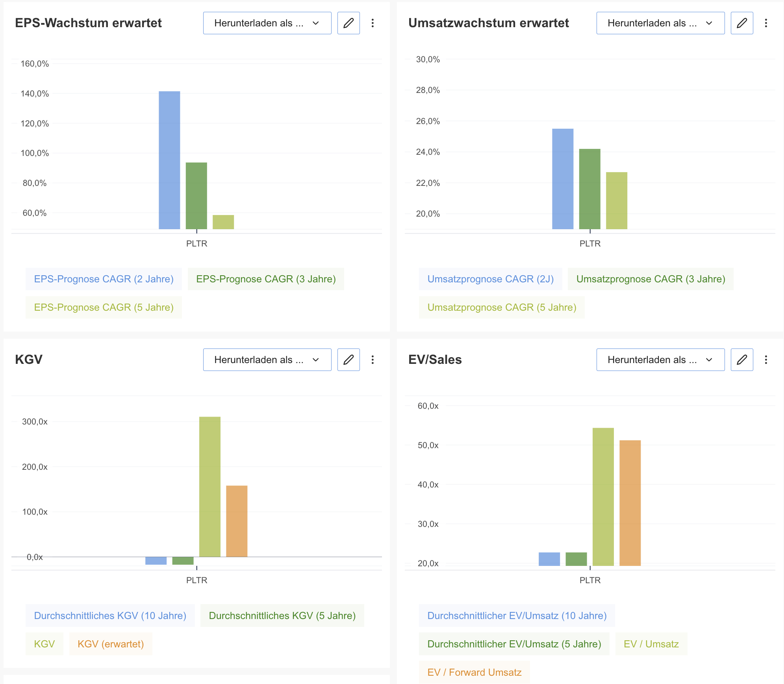The height and width of the screenshot is (684, 784).
Task: Click the blue 2-year EPS bar
Action: point(169,160)
